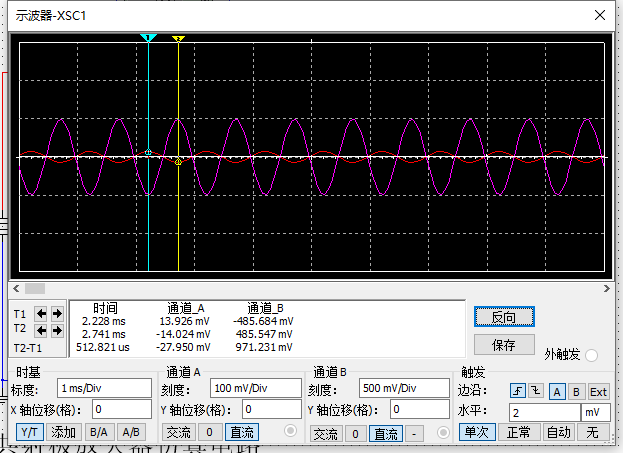
Task: Move cursor T1 left with arrow
Action: [x=41, y=314]
